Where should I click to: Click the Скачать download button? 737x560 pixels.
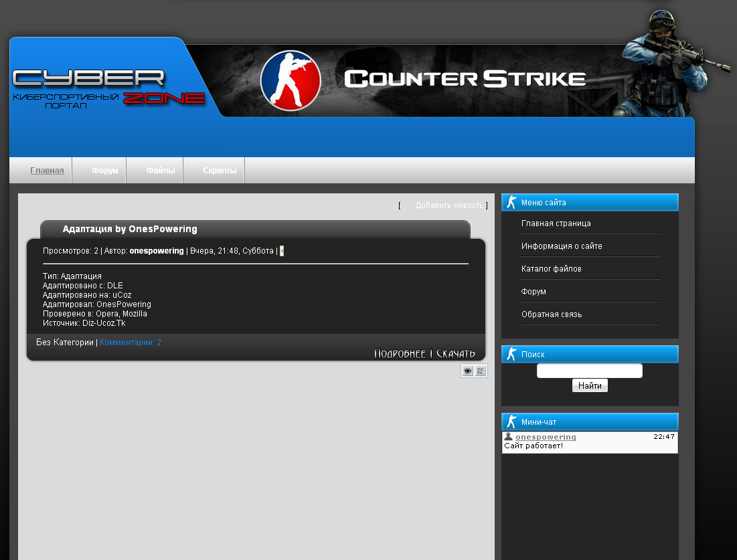455,353
